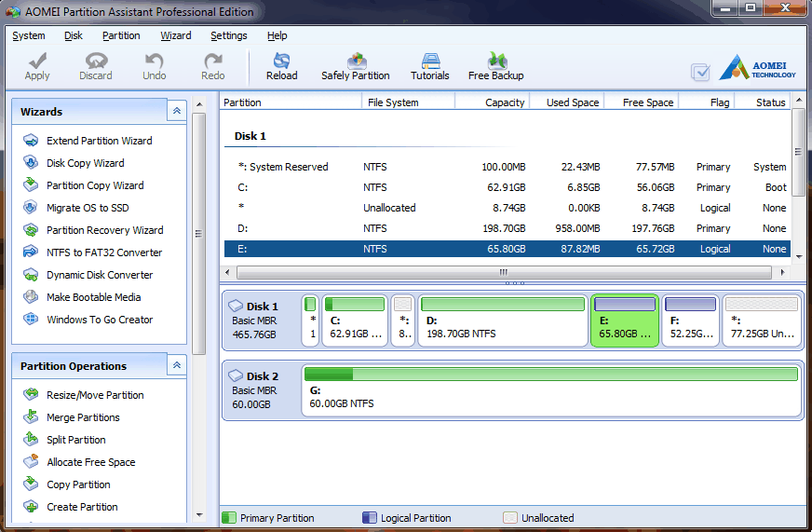Start the Migrate OS to SSD wizard
Image resolution: width=812 pixels, height=532 pixels.
88,208
